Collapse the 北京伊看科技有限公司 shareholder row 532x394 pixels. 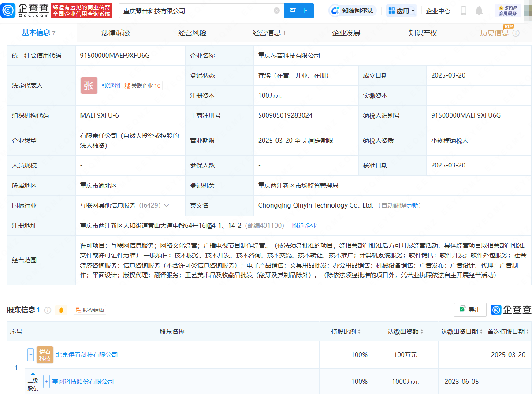(x=31, y=355)
